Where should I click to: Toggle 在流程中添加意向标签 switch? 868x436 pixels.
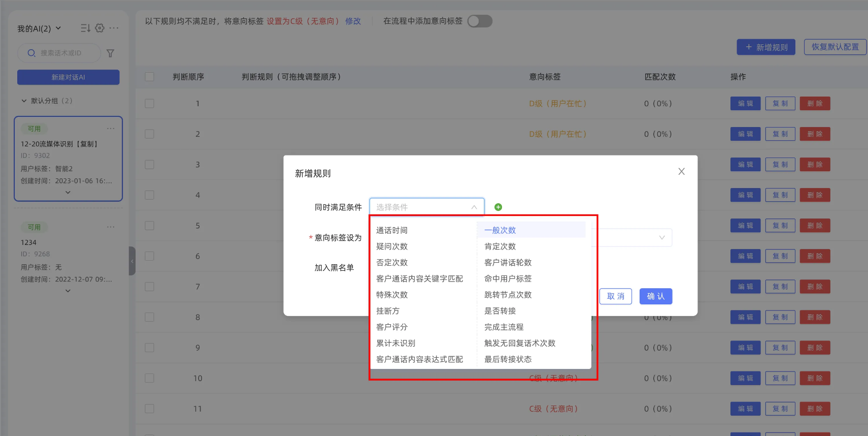(x=480, y=21)
